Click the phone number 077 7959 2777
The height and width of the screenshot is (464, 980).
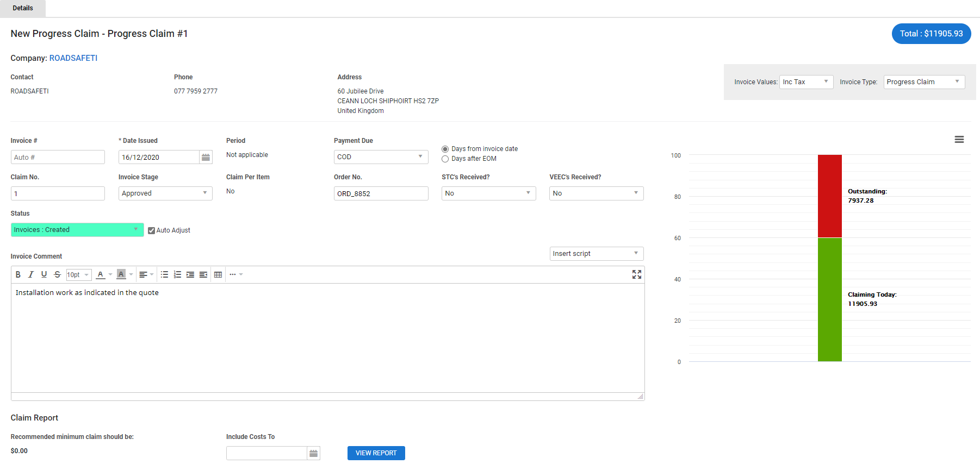click(196, 91)
